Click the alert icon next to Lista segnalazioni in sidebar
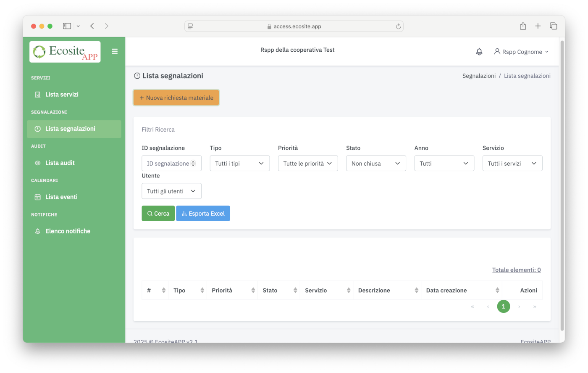 tap(37, 129)
